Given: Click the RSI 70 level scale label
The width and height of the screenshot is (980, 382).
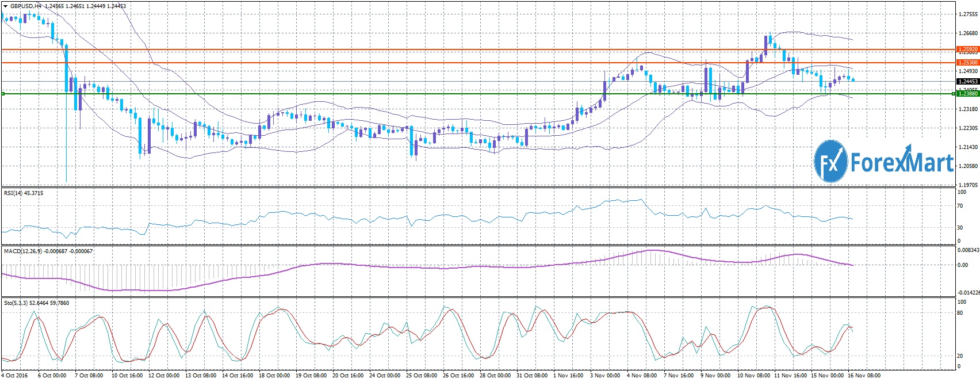Looking at the screenshot, I should (960, 206).
